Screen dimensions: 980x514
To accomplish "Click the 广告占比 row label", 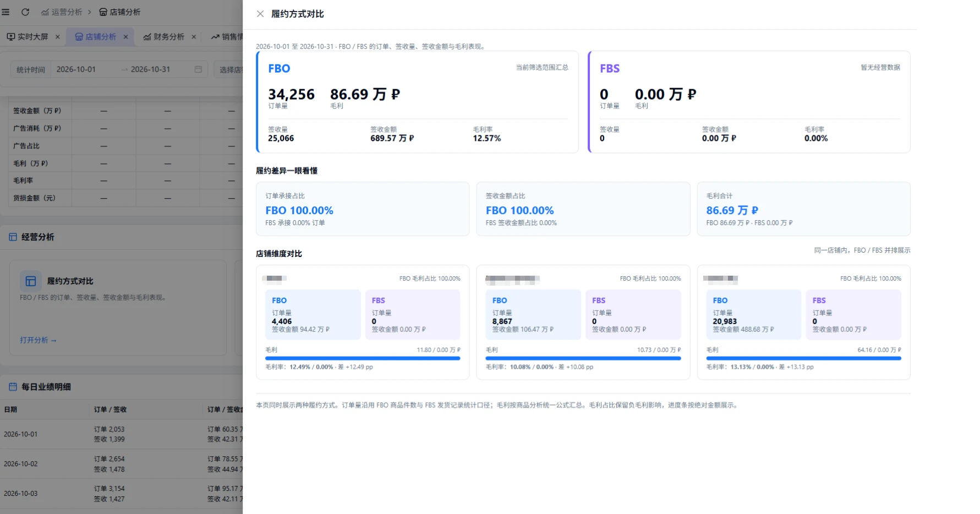I will click(x=26, y=146).
